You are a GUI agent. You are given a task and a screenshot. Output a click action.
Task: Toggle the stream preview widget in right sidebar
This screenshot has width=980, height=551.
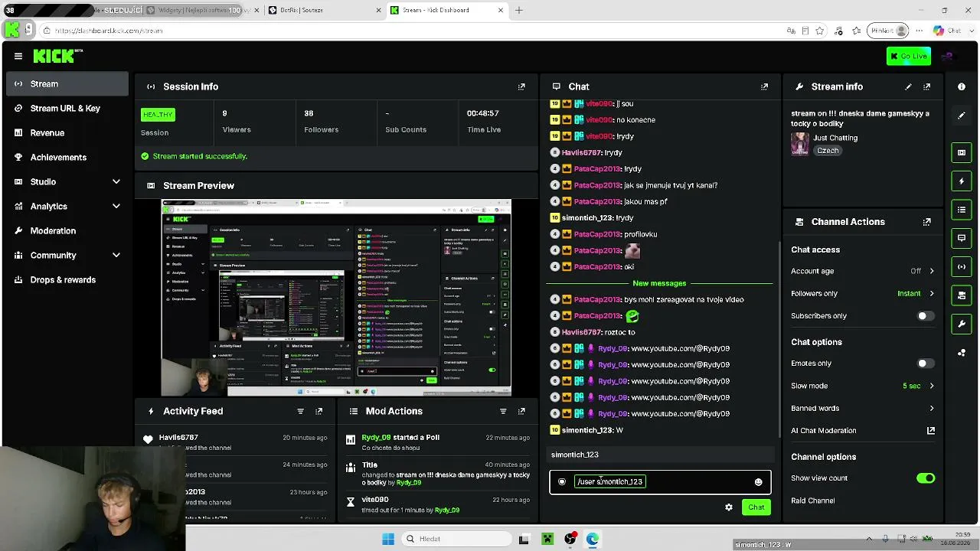coord(962,152)
